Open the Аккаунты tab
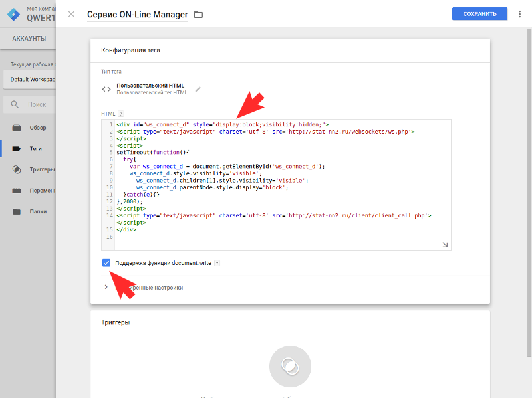 point(29,39)
